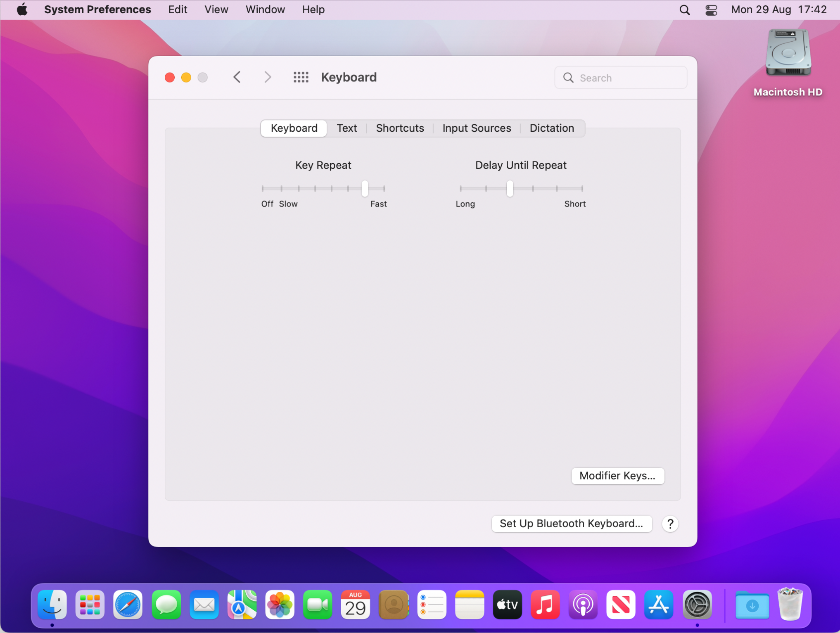Open News from the Dock
Image resolution: width=840 pixels, height=633 pixels.
tap(621, 605)
